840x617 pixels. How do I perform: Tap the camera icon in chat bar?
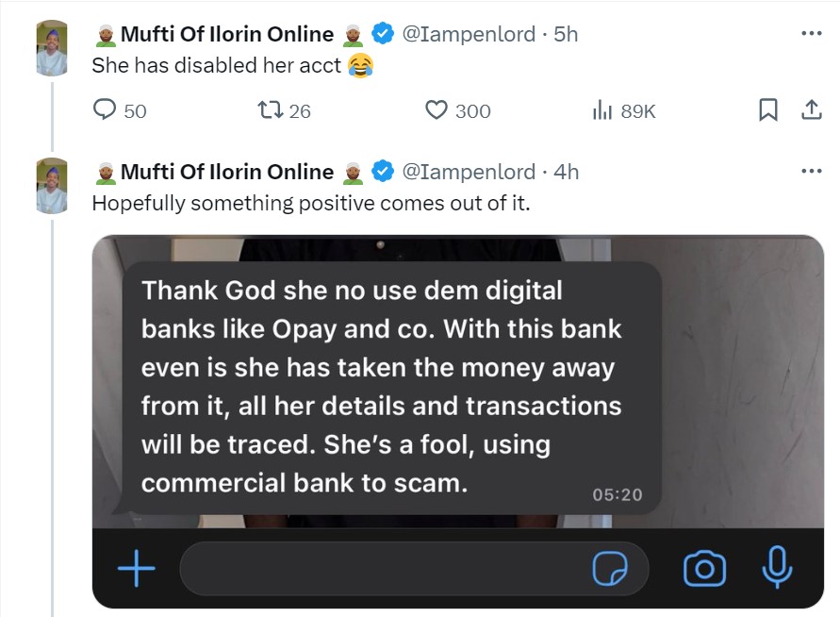tap(704, 569)
